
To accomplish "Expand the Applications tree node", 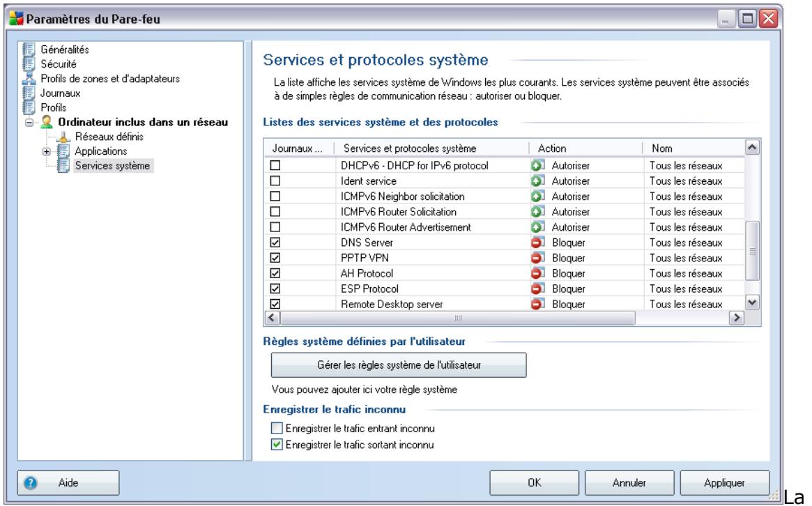I will (47, 152).
